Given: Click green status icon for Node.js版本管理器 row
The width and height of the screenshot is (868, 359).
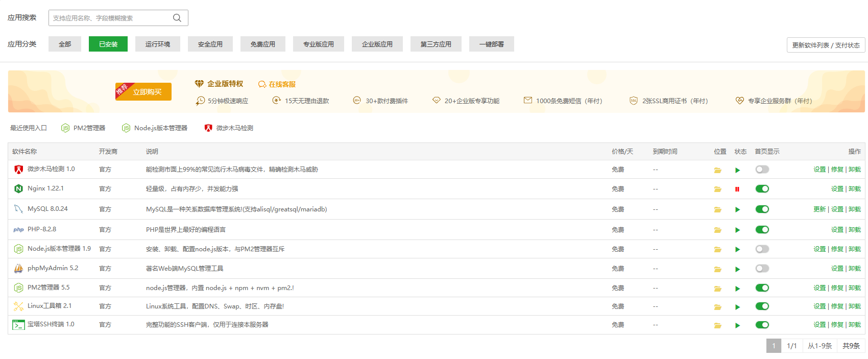Looking at the screenshot, I should coord(737,250).
